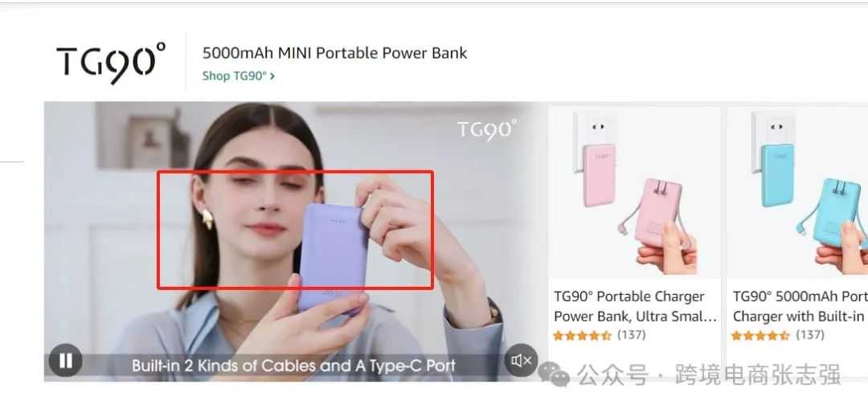Pause the TG90 sponsored video
The width and height of the screenshot is (868, 409).
(65, 360)
